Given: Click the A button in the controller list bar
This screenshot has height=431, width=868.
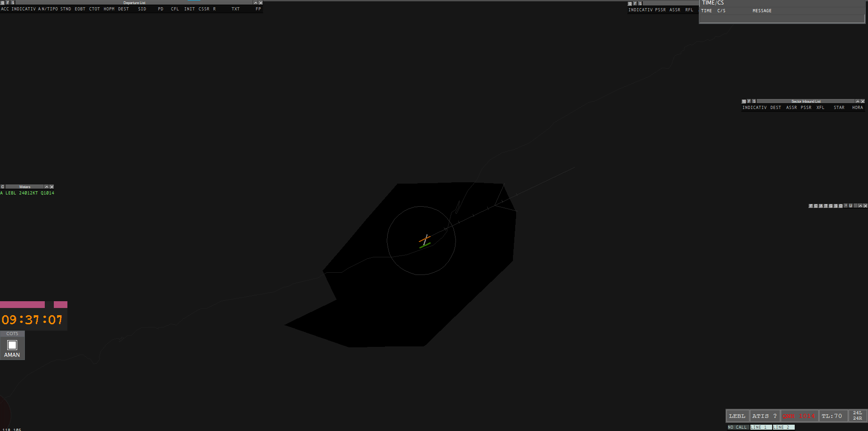Looking at the screenshot, I should click(x=821, y=206).
